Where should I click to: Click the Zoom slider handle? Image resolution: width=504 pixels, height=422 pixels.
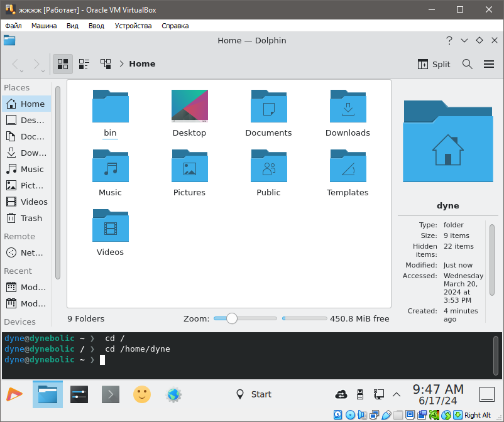(231, 318)
